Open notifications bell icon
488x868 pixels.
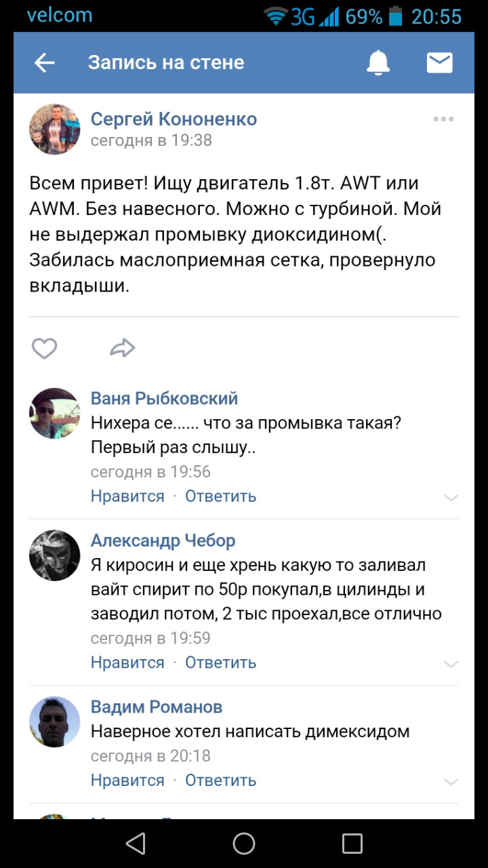[x=378, y=63]
